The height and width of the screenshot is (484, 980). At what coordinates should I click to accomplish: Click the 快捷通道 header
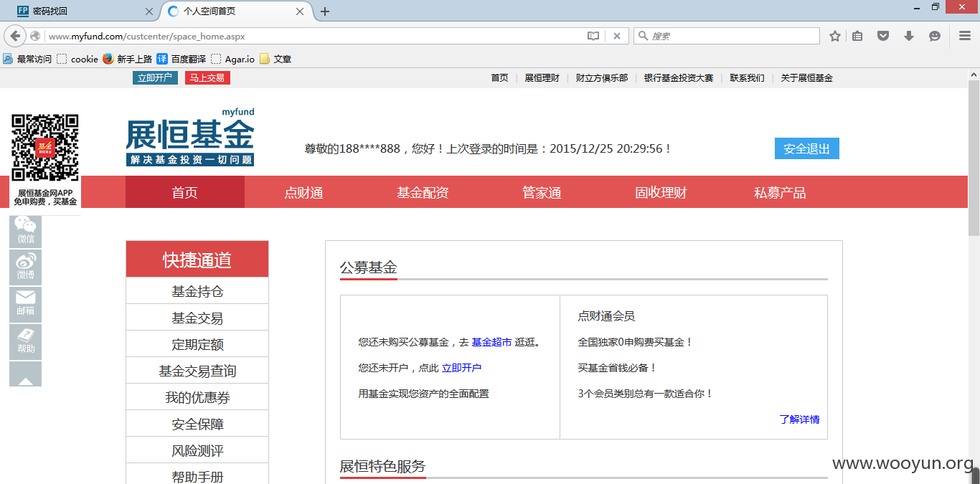coord(197,260)
